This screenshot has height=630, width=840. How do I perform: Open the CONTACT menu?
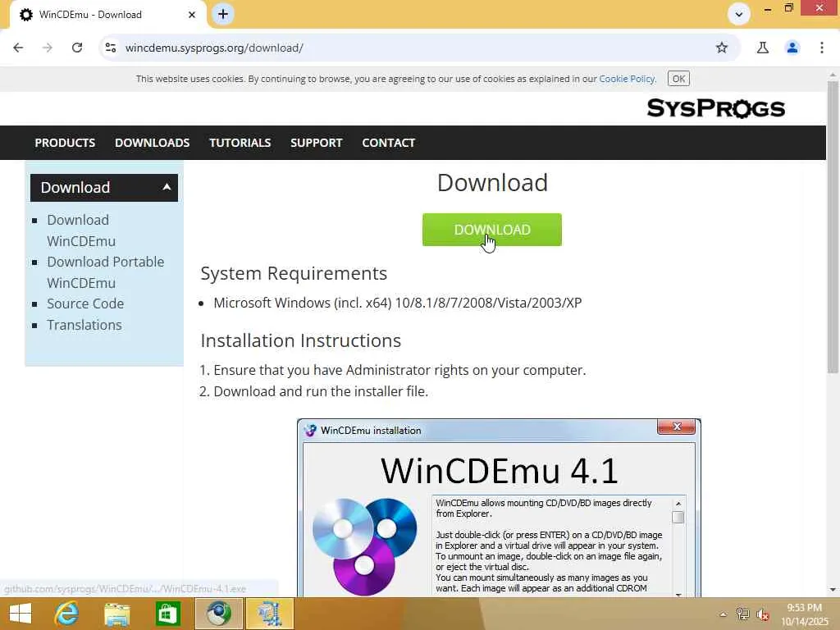[x=388, y=143]
